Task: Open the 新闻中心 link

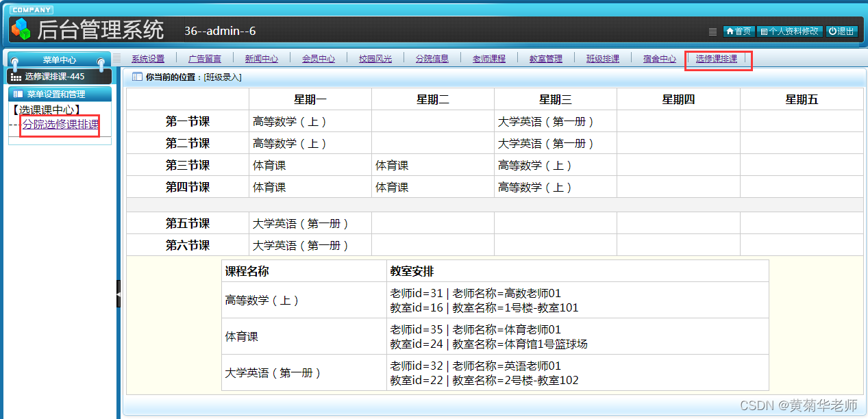Action: (262, 58)
